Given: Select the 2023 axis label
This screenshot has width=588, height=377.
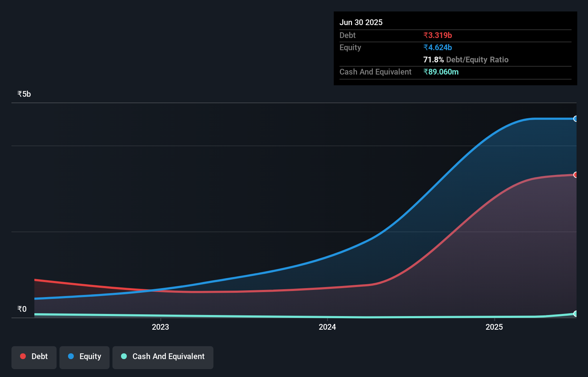Looking at the screenshot, I should click(x=160, y=326).
